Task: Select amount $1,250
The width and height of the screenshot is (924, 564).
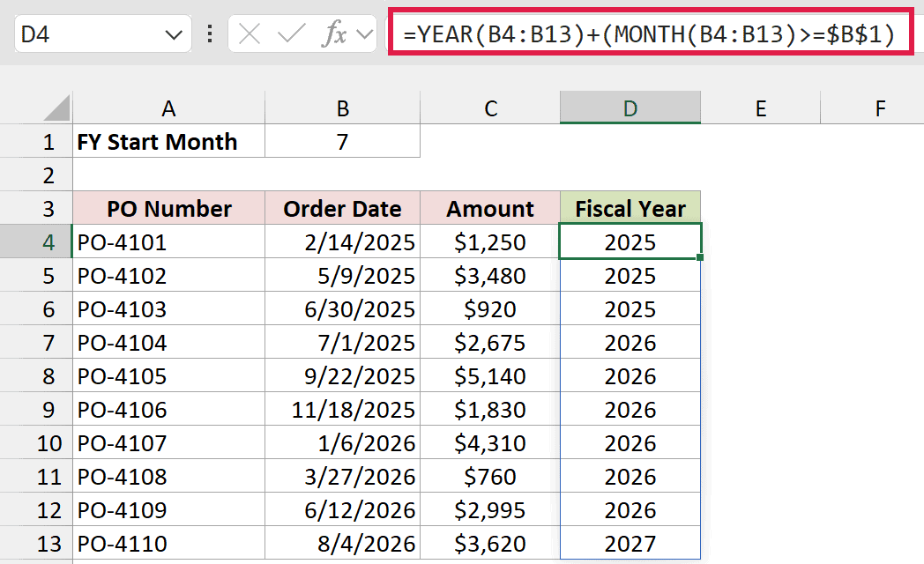Action: click(490, 242)
